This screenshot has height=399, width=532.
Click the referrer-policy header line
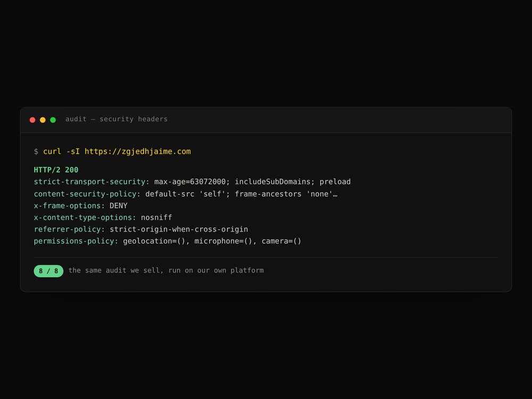coord(141,229)
